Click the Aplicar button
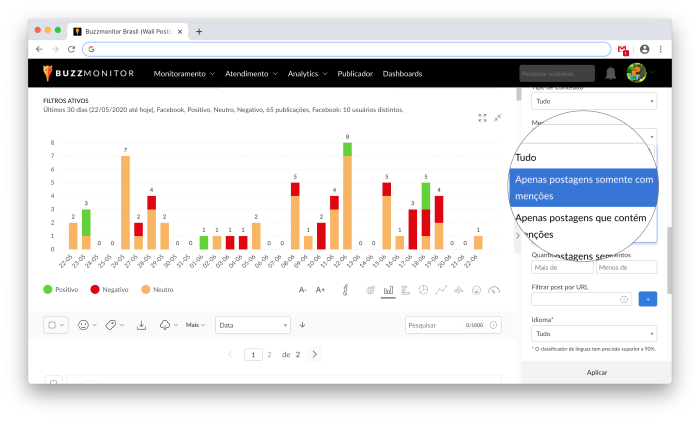The image size is (700, 421). 596,372
